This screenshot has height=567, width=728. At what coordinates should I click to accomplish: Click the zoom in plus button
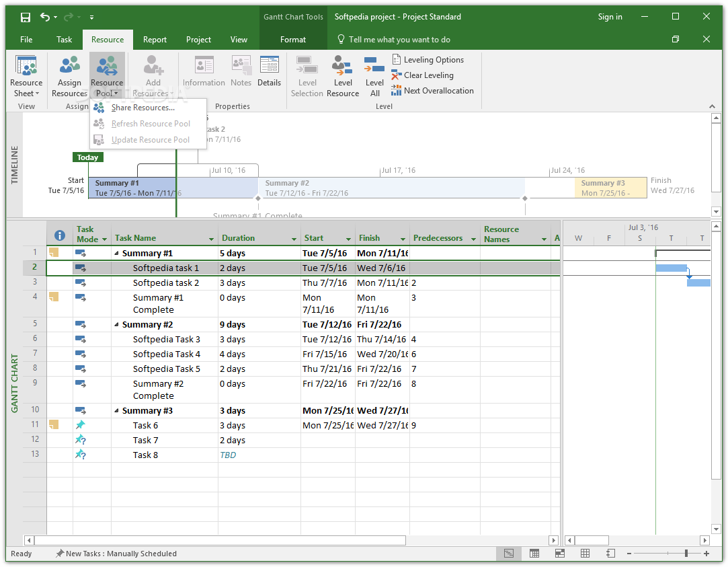[706, 554]
